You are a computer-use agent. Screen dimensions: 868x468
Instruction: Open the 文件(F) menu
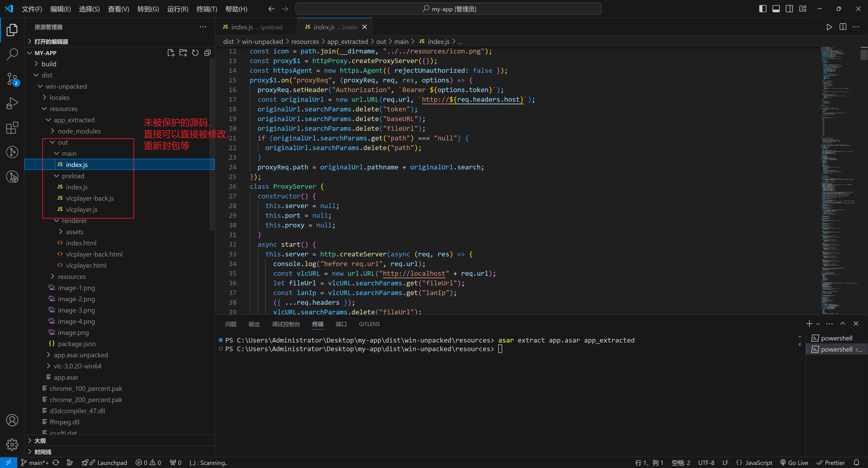click(32, 9)
